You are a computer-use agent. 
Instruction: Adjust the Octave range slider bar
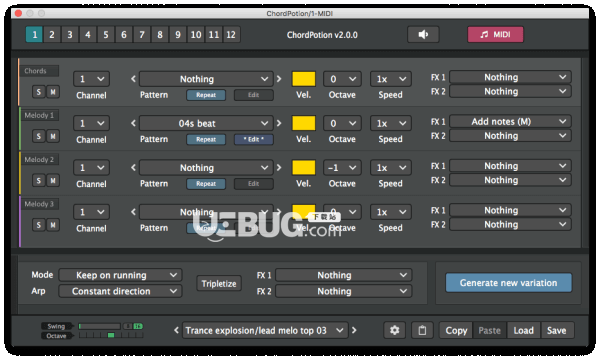pyautogui.click(x=111, y=335)
